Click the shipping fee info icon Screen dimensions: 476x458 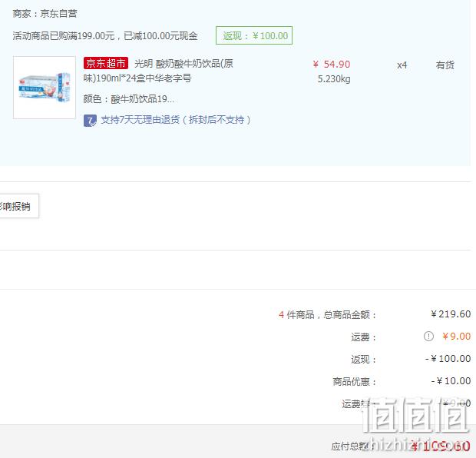428,337
